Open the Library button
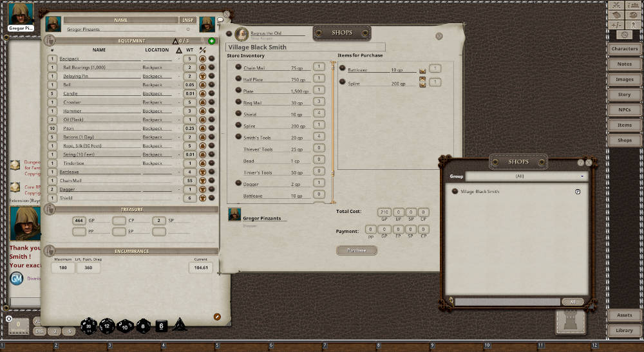This screenshot has width=644, height=352. [624, 330]
